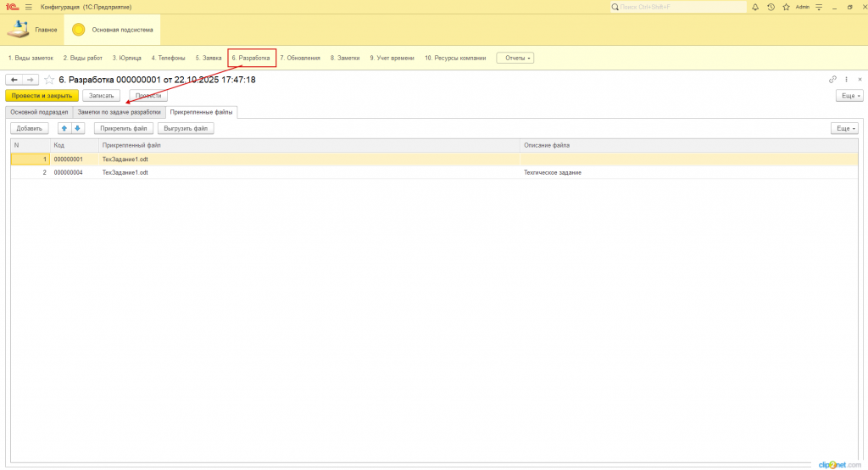Select row number 2 cell
The height and width of the screenshot is (470, 868).
point(31,172)
